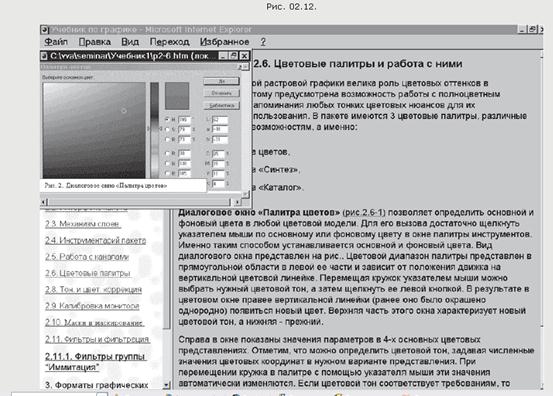Image resolution: width=553 pixels, height=396 pixels.
Task: Open link 2.3 Механизм слоев
Action: [83, 224]
